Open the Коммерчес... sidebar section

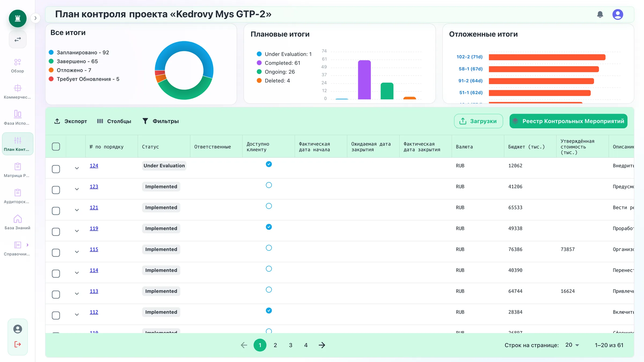point(17,92)
